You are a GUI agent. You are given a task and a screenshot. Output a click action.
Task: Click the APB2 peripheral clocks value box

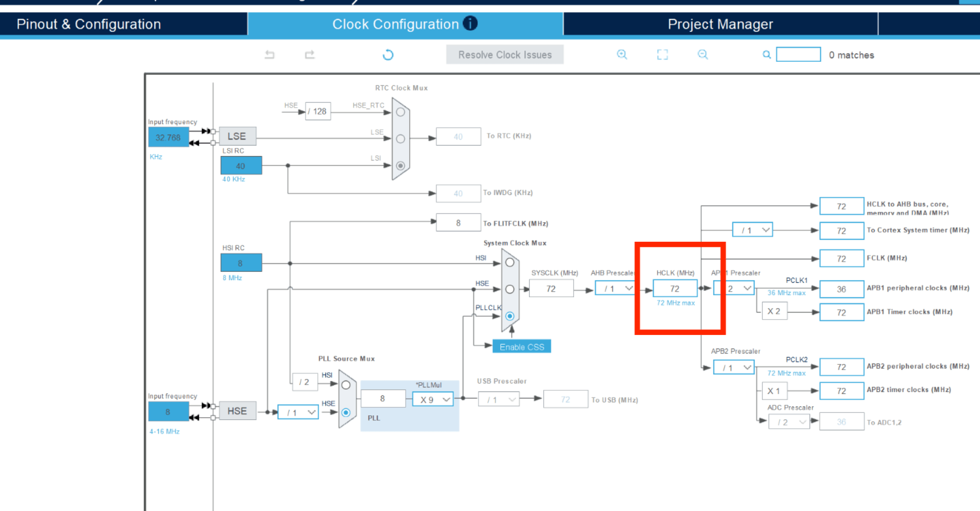tap(841, 367)
